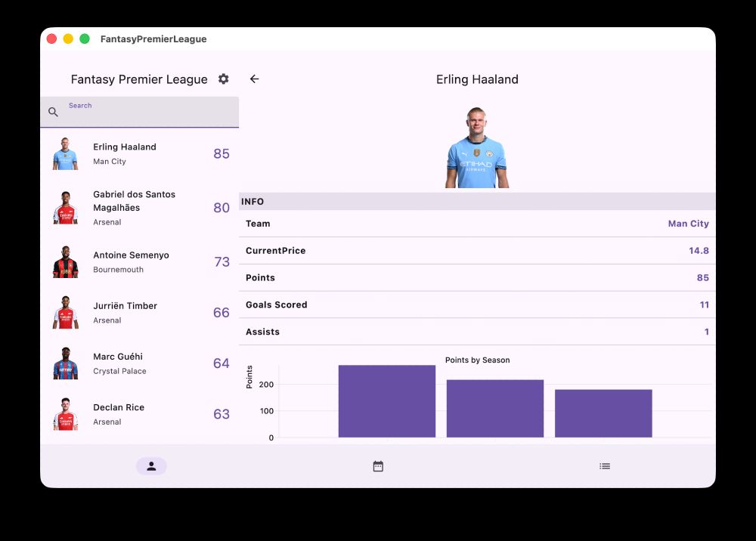Viewport: 756px width, 541px height.
Task: Click the search magnifier icon
Action: coord(53,113)
